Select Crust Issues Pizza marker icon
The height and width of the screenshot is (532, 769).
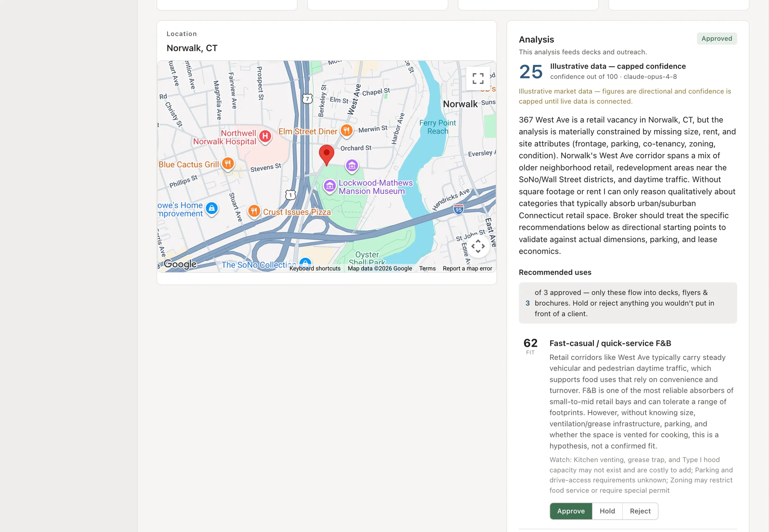coord(254,211)
